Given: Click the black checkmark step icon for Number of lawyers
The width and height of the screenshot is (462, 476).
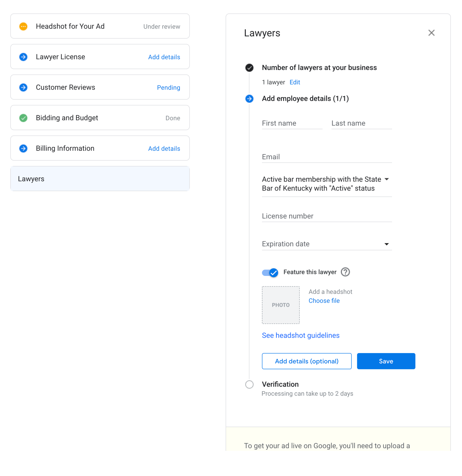Looking at the screenshot, I should [x=249, y=67].
